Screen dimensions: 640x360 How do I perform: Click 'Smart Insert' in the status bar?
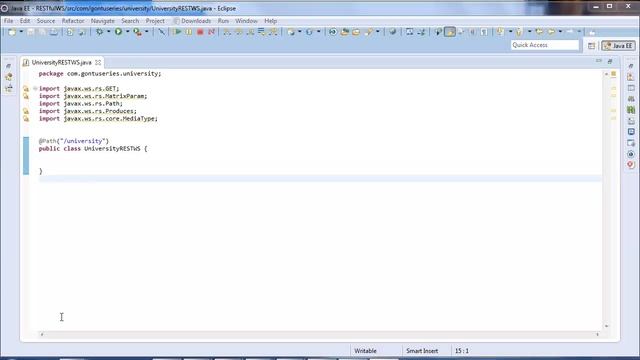click(422, 351)
